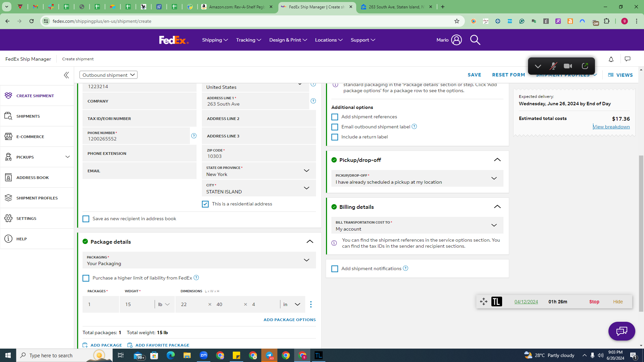Click SAVE button
The image size is (644, 362).
[474, 75]
